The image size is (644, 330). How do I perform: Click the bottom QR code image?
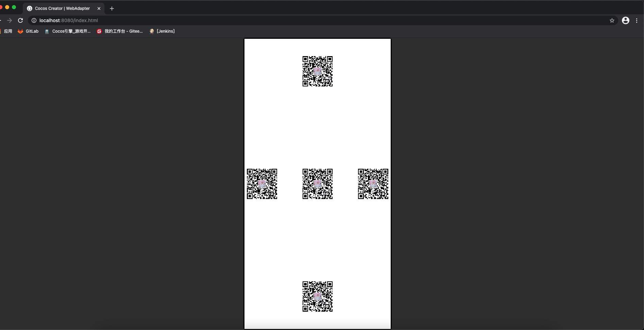[x=318, y=296]
